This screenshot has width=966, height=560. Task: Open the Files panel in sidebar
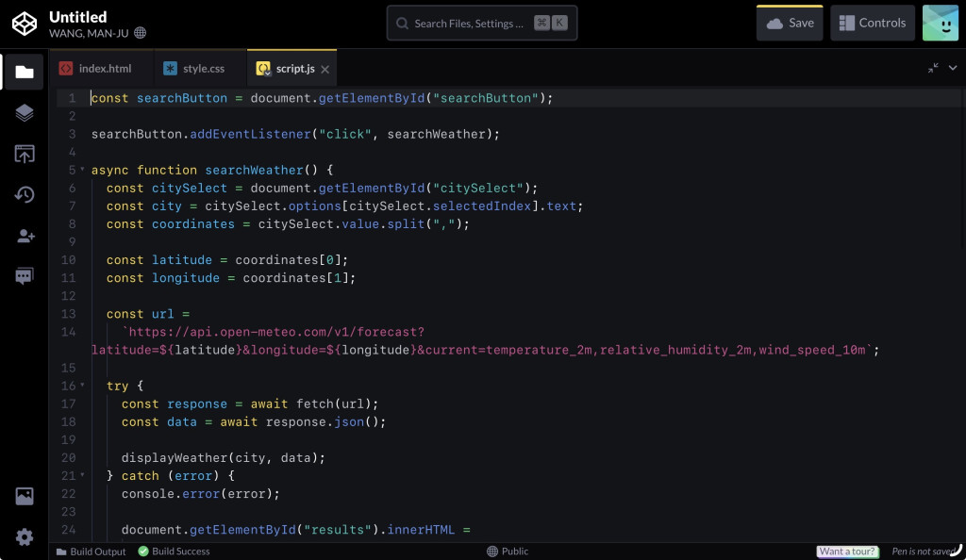(24, 72)
